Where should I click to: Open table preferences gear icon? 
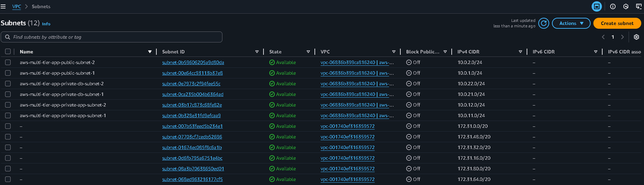point(636,37)
